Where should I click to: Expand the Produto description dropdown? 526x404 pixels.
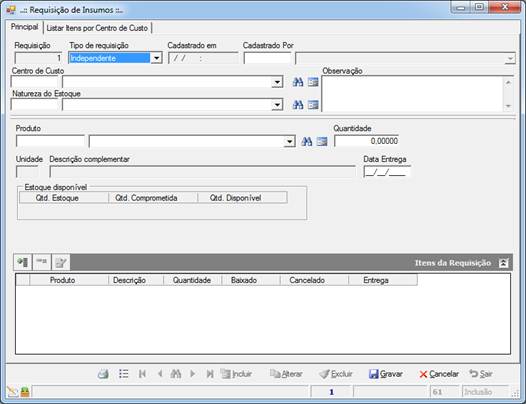coord(289,142)
